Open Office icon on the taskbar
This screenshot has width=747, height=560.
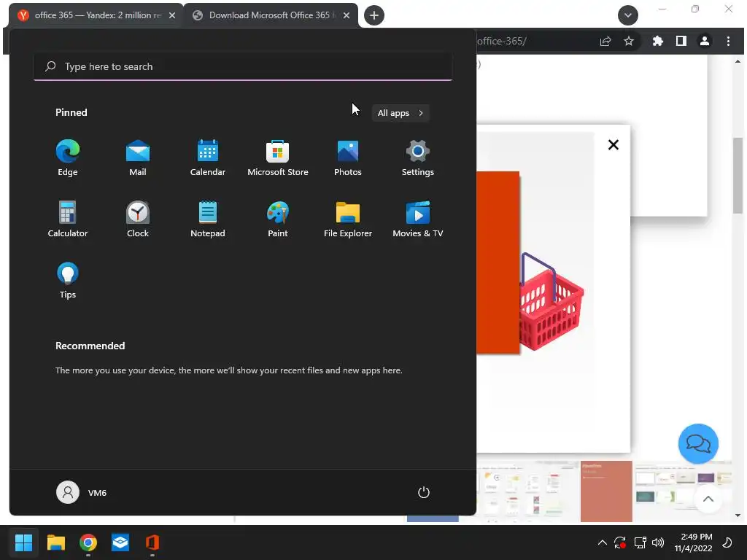click(152, 542)
